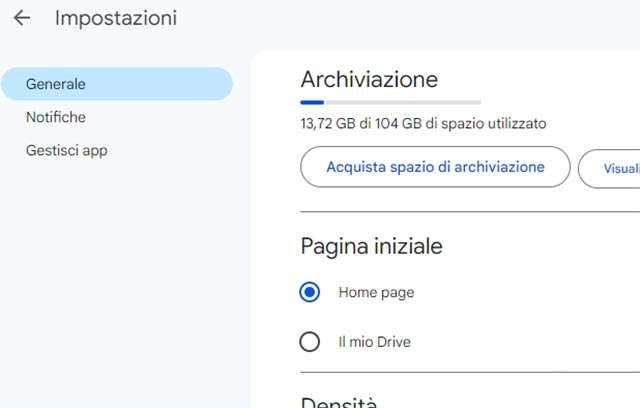Click the Home page option label

tap(376, 292)
